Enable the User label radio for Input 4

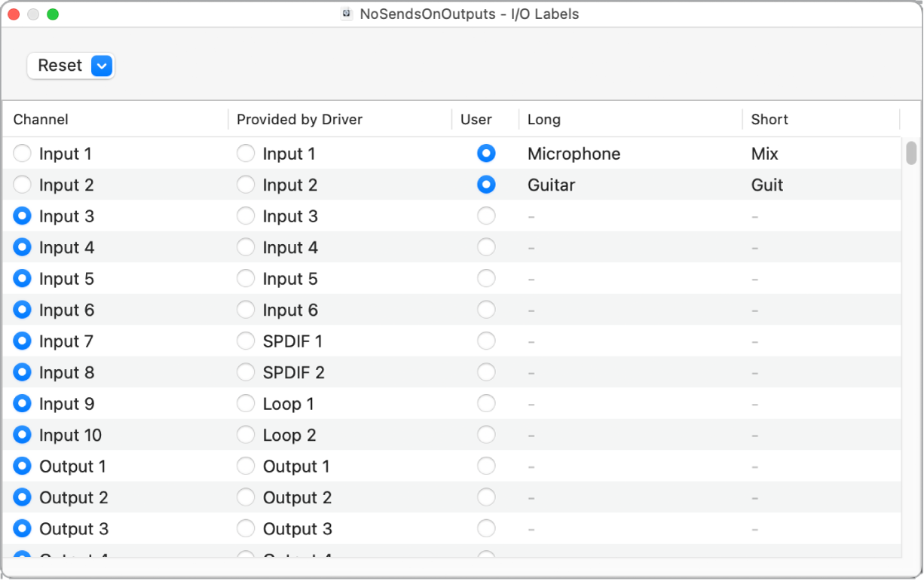coord(486,247)
